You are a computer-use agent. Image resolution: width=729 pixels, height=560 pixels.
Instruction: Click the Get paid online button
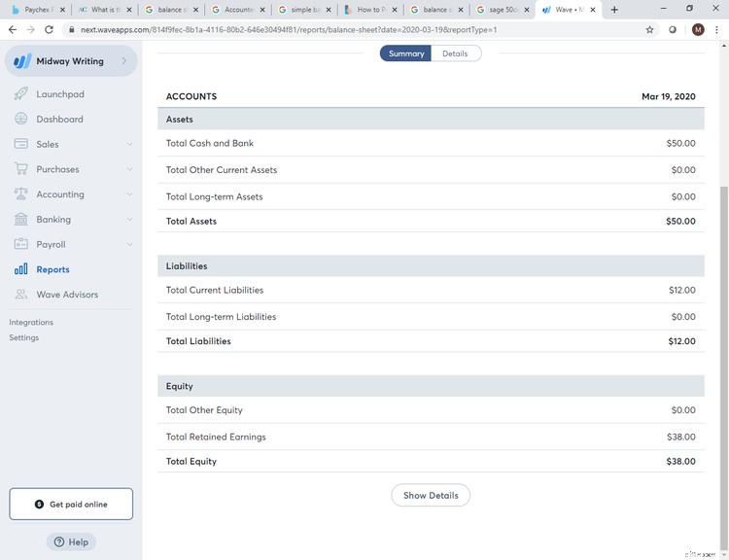pos(71,505)
